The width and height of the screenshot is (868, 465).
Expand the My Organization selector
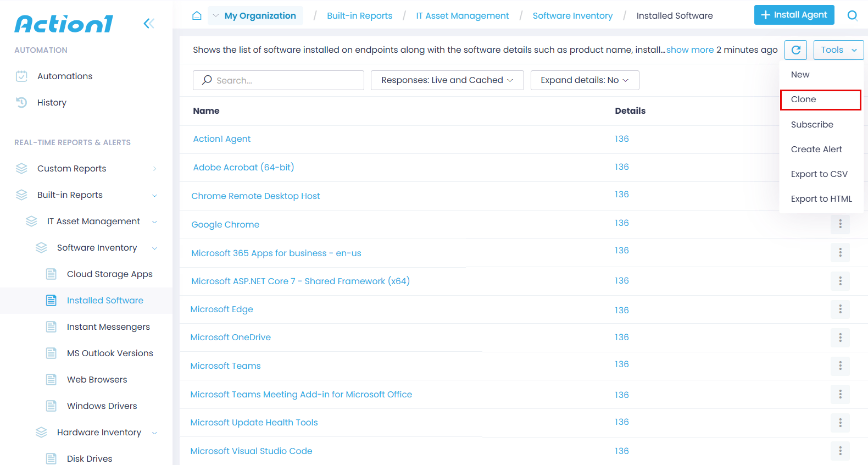(255, 15)
